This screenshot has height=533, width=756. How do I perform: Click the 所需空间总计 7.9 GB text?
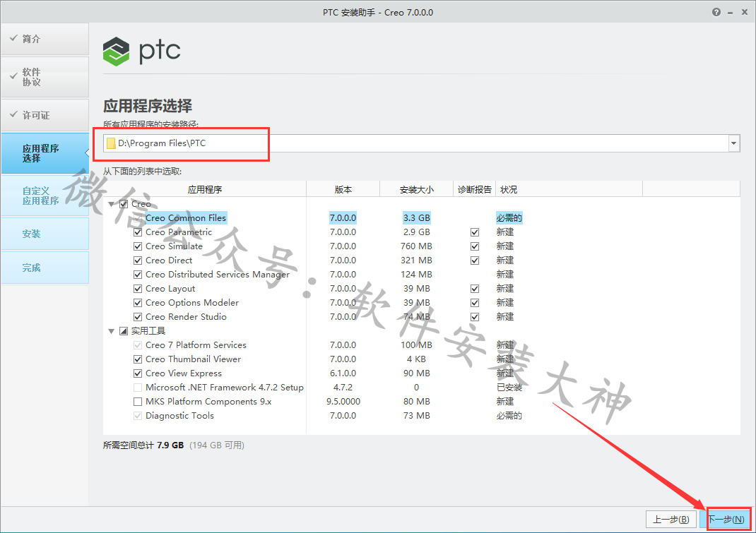click(x=143, y=445)
